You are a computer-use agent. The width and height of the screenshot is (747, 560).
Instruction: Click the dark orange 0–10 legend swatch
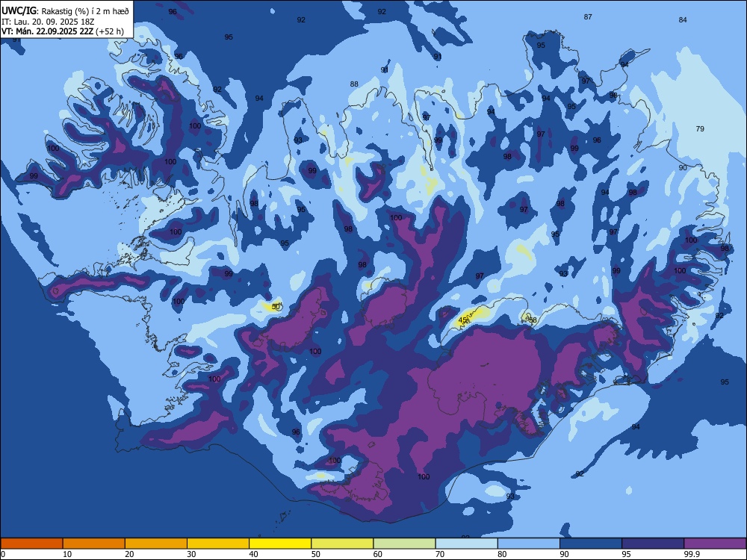click(x=31, y=544)
